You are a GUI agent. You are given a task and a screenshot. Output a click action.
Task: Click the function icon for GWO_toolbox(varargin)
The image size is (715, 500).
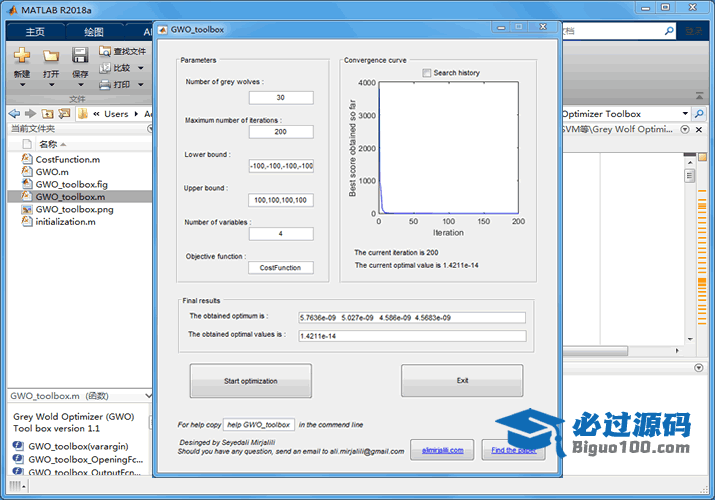coord(18,446)
